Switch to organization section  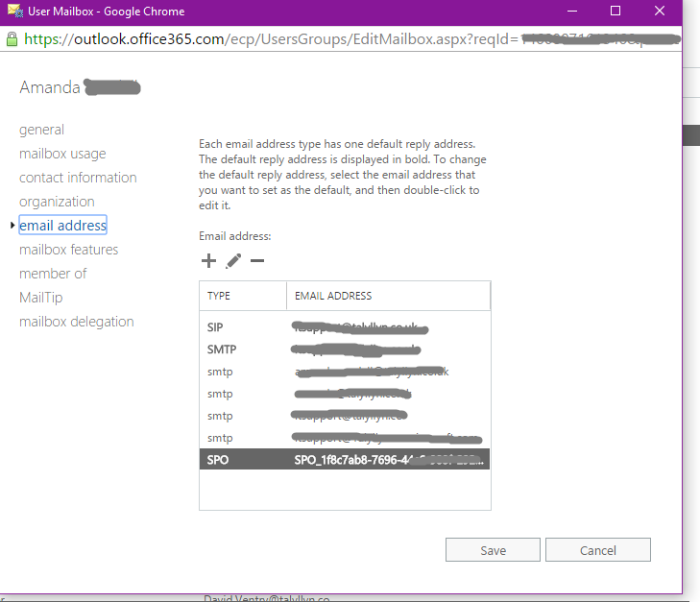[57, 202]
